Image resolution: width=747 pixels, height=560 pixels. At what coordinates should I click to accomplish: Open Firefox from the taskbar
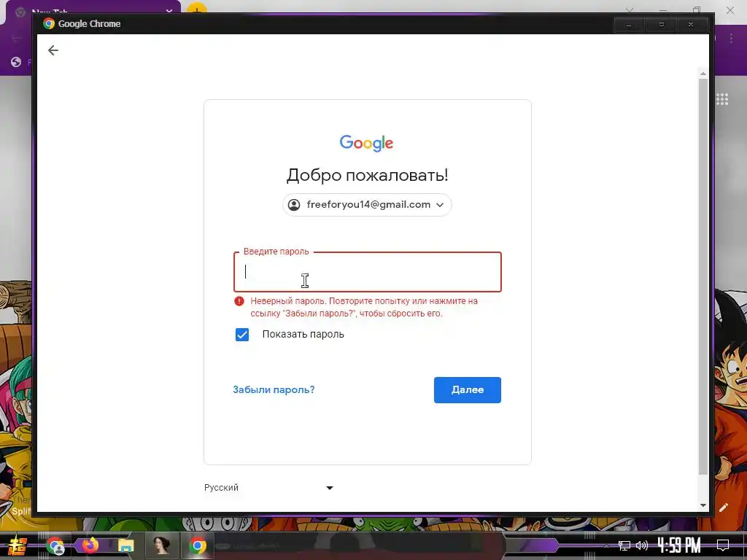click(90, 545)
